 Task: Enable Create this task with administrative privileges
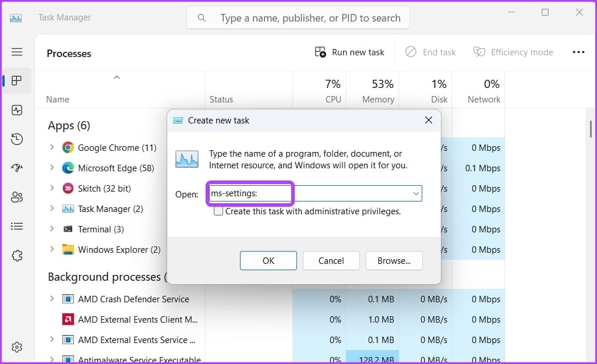click(x=218, y=211)
